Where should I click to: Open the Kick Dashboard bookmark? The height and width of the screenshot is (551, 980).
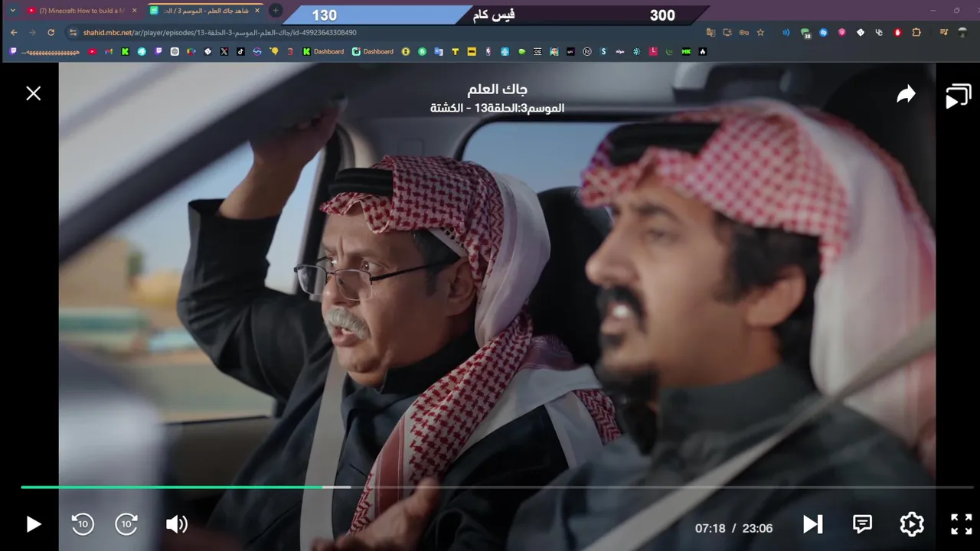(323, 51)
